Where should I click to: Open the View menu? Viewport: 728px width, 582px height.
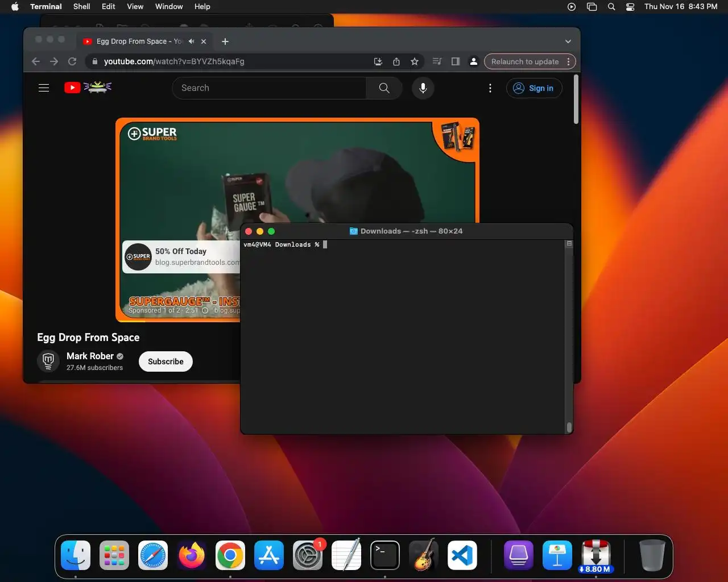coord(135,7)
